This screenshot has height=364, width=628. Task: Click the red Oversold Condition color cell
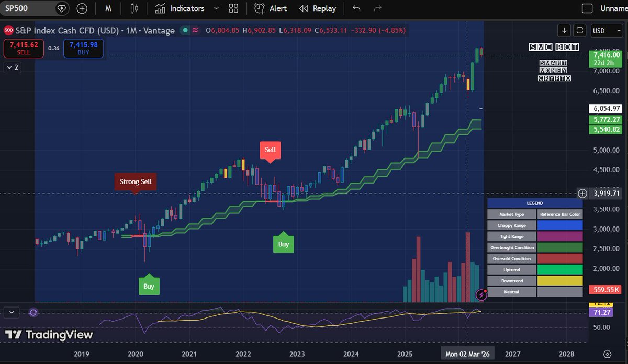[x=560, y=258]
